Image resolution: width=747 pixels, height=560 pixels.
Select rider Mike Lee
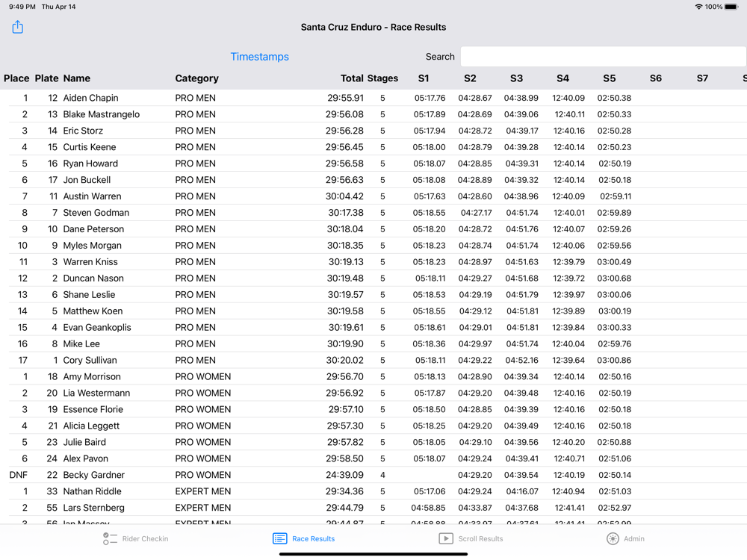[x=81, y=343]
